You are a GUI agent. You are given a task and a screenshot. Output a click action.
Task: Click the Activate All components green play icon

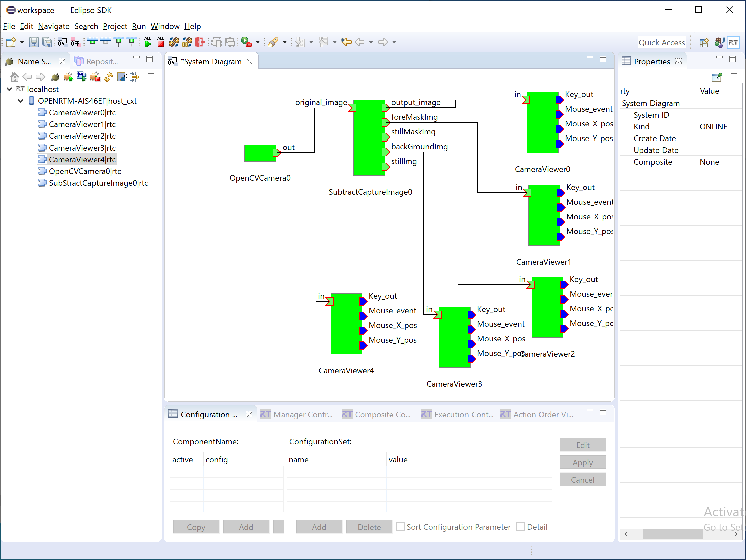point(147,42)
